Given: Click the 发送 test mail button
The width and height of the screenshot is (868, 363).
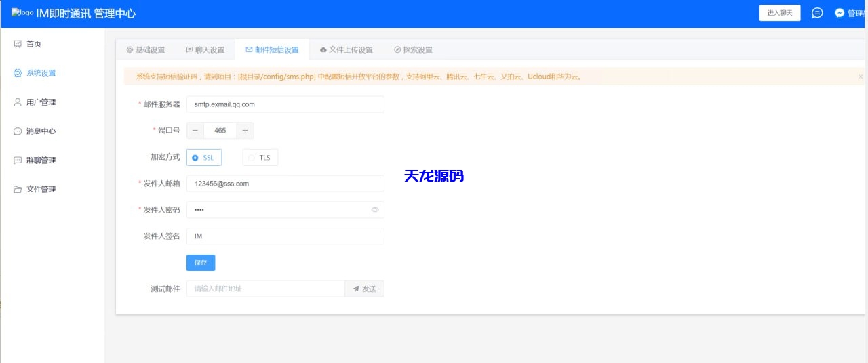Looking at the screenshot, I should pyautogui.click(x=364, y=289).
